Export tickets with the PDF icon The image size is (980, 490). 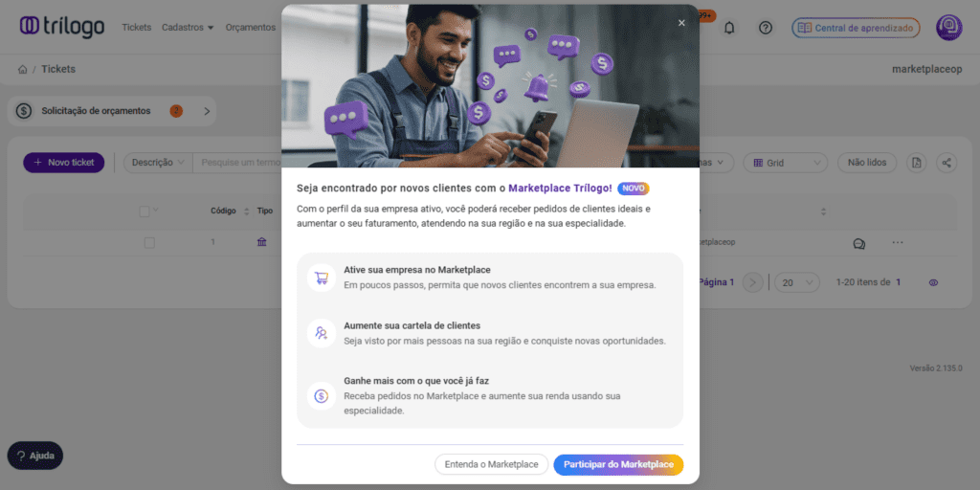click(916, 163)
